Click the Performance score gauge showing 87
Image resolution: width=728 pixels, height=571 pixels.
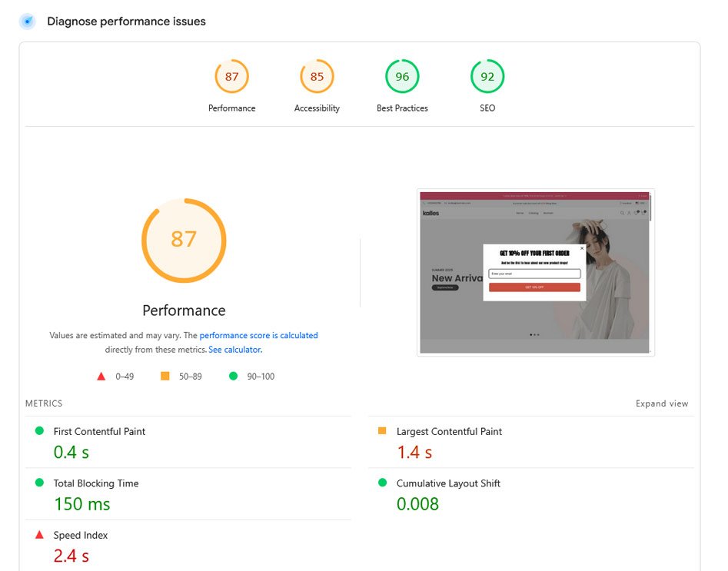click(231, 76)
